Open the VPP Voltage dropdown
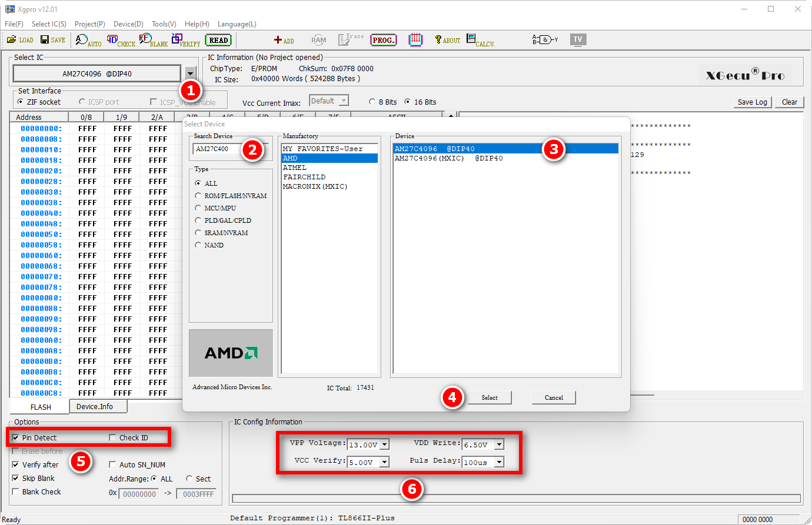 click(384, 444)
